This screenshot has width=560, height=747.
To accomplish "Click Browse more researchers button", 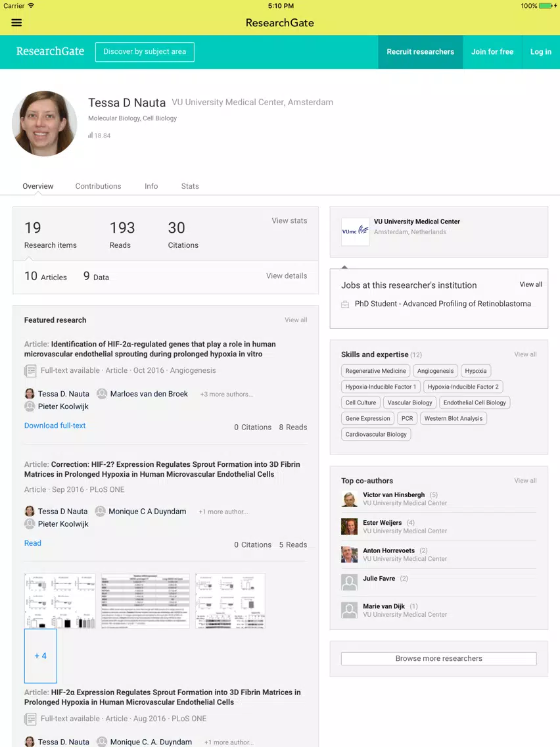I will point(439,658).
